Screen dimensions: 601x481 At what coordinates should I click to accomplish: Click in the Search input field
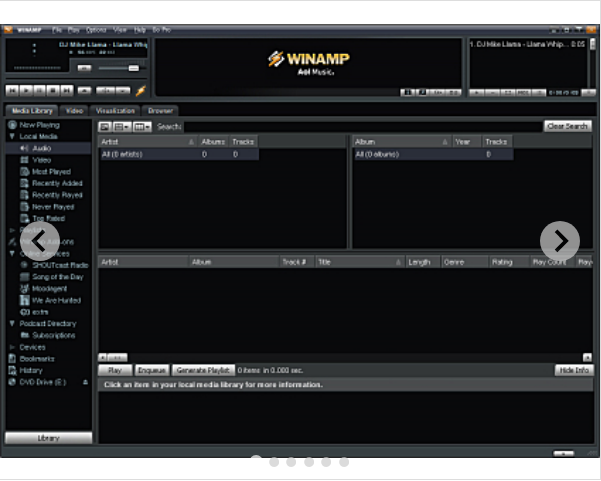363,126
